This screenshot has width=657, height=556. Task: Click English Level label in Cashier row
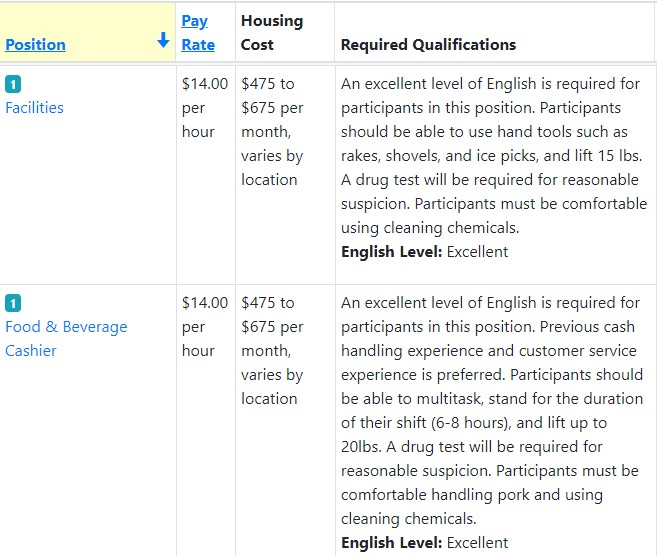391,543
